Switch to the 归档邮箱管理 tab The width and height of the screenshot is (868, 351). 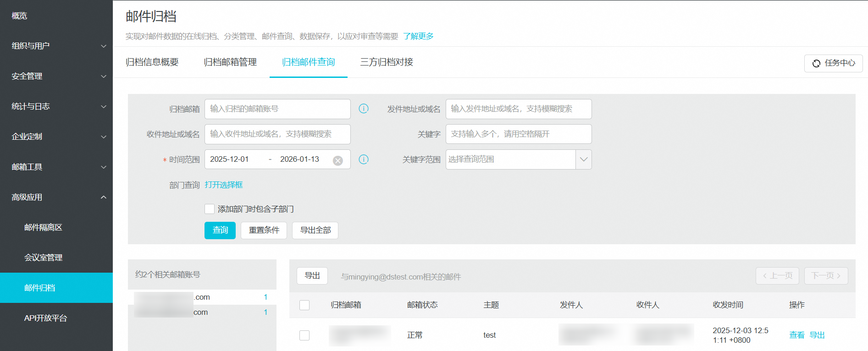(230, 62)
